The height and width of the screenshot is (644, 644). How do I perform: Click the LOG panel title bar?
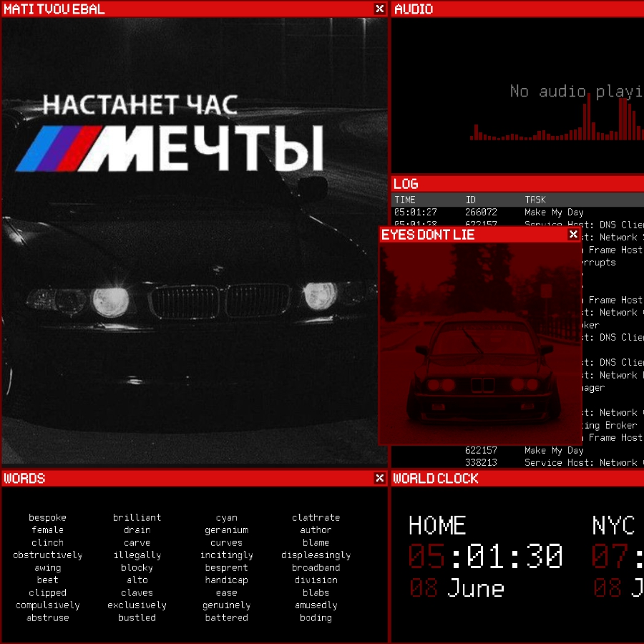coord(517,184)
